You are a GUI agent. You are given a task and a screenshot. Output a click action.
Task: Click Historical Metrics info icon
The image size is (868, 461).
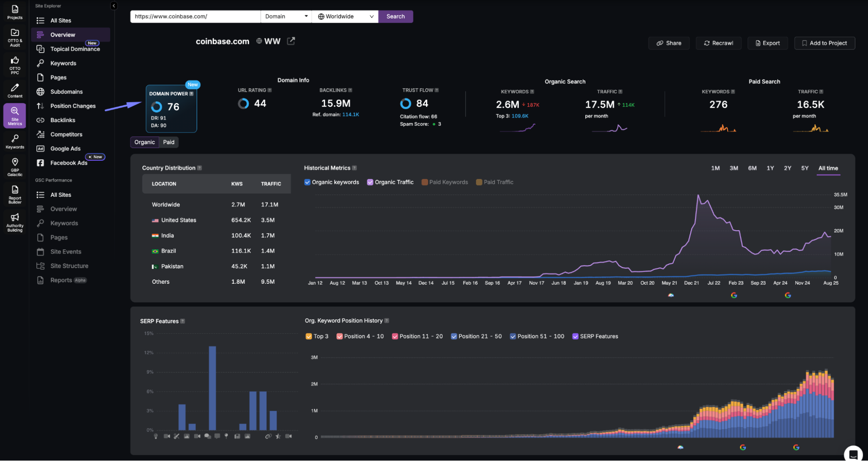[x=354, y=168]
